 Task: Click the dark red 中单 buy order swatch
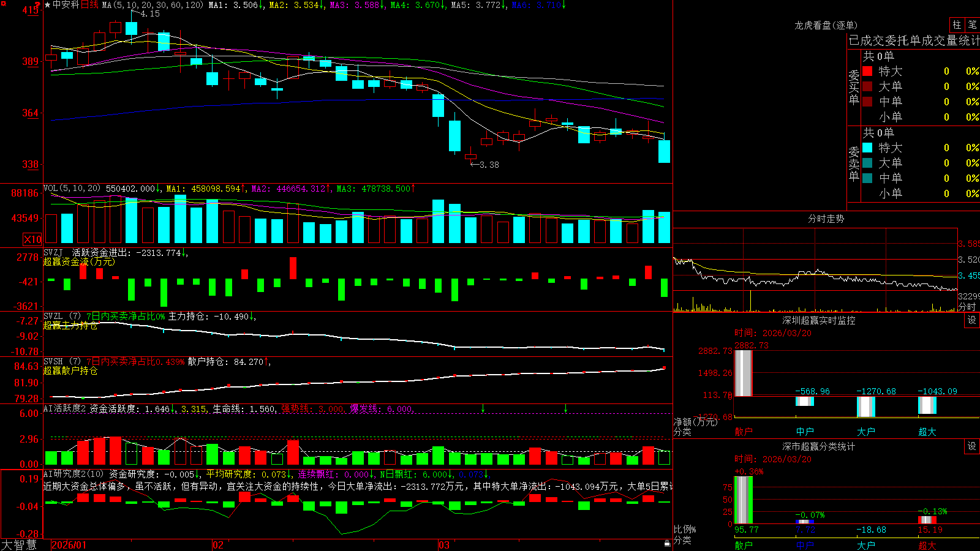pyautogui.click(x=867, y=102)
